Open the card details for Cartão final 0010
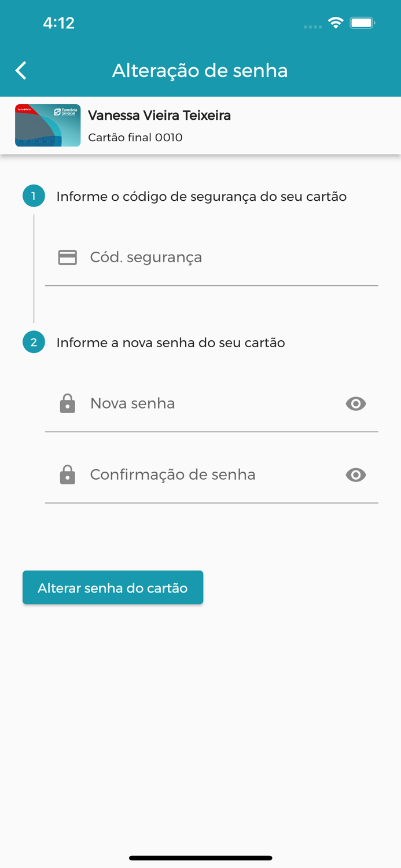 [48, 125]
